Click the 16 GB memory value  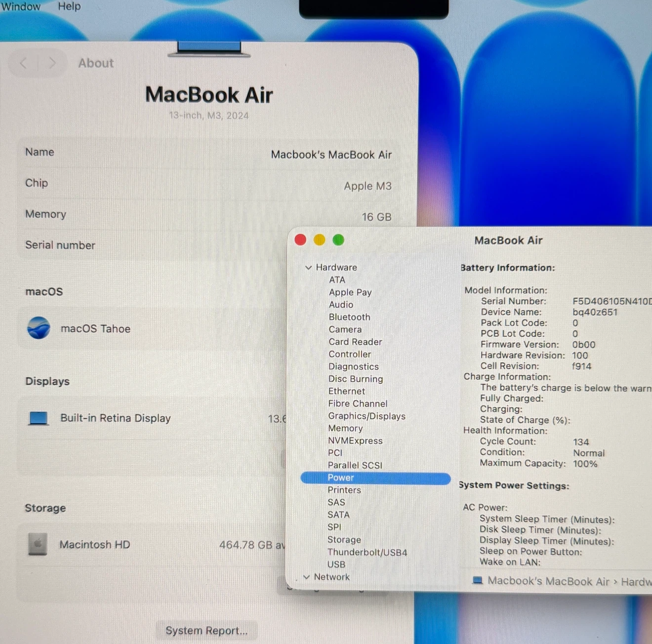click(x=376, y=217)
